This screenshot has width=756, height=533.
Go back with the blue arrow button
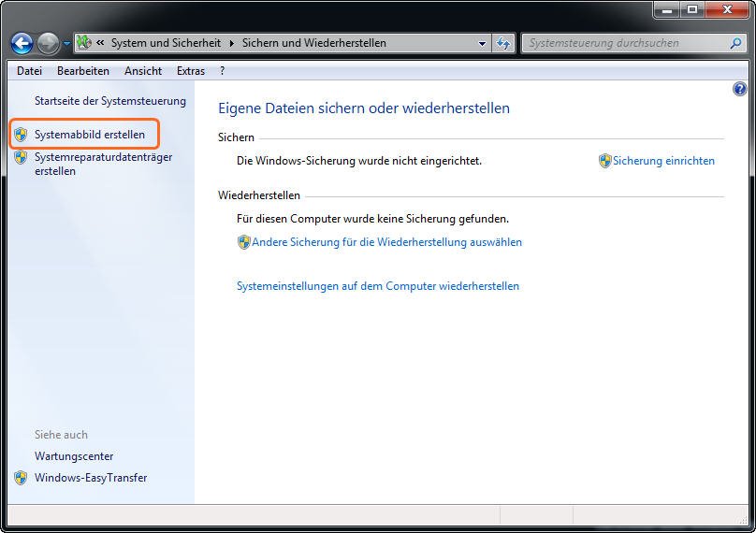pyautogui.click(x=22, y=43)
